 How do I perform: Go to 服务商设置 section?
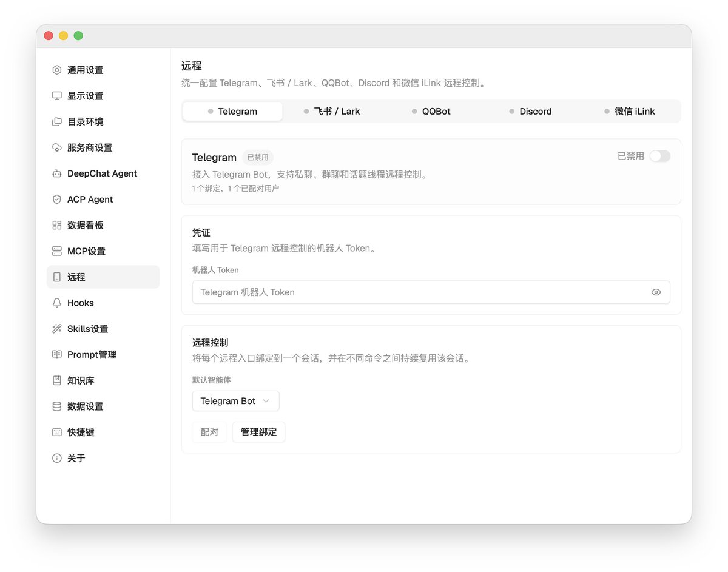[x=103, y=147]
